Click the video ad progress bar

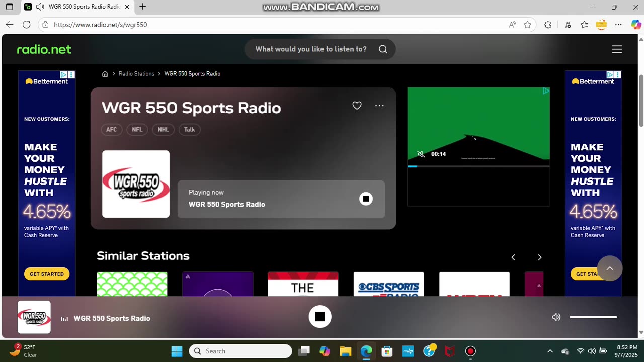(x=478, y=166)
